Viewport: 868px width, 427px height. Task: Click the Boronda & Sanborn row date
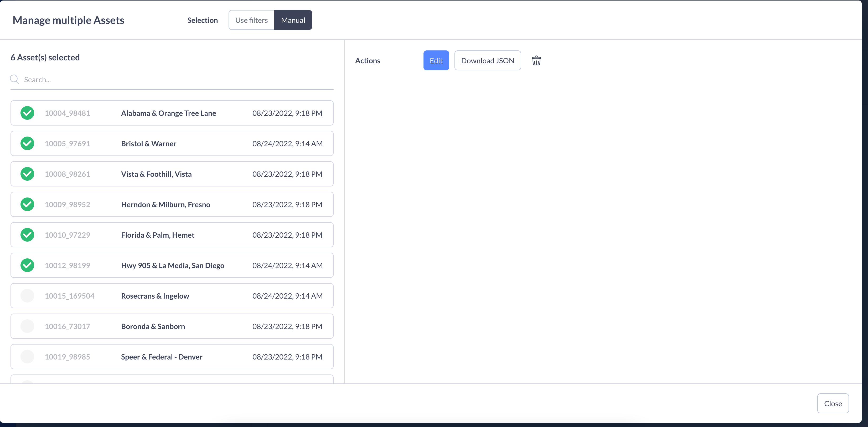click(x=287, y=326)
